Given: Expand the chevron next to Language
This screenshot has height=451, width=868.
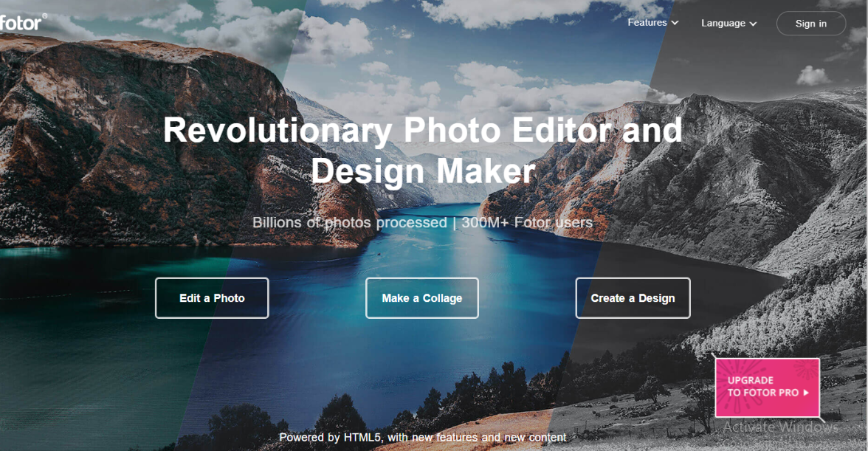Looking at the screenshot, I should click(x=753, y=24).
